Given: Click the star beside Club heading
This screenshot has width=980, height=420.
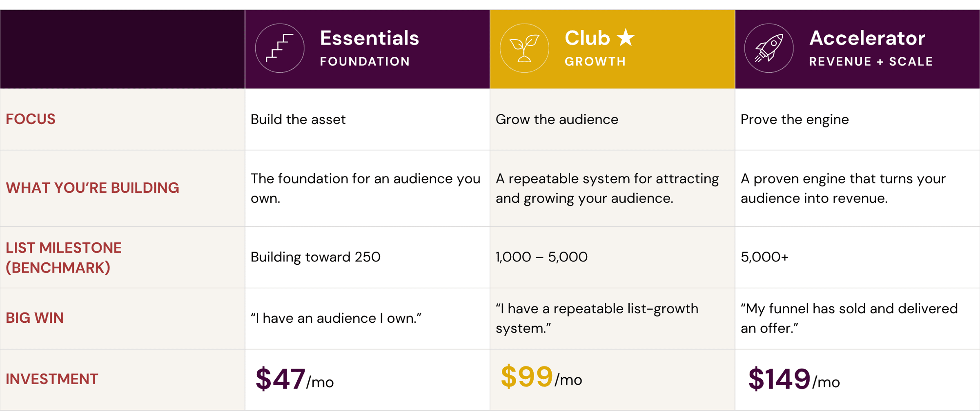Looking at the screenshot, I should coord(626,38).
